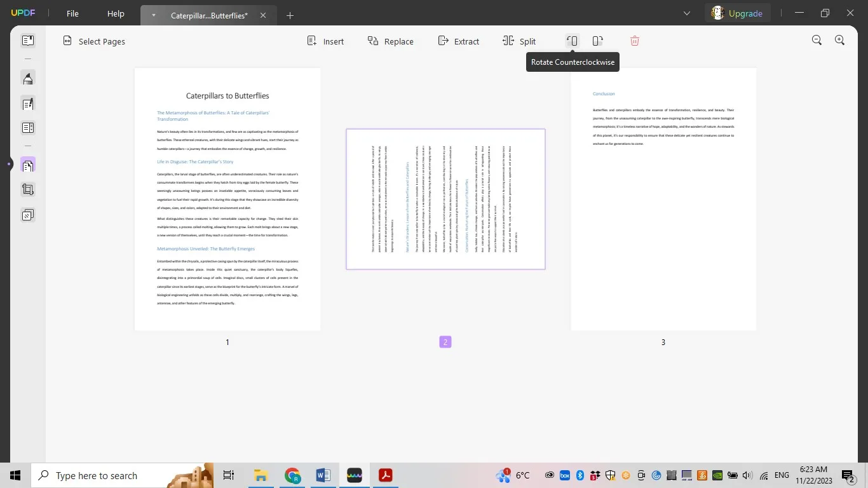This screenshot has width=868, height=488.
Task: Open the Help menu
Action: pyautogui.click(x=116, y=13)
